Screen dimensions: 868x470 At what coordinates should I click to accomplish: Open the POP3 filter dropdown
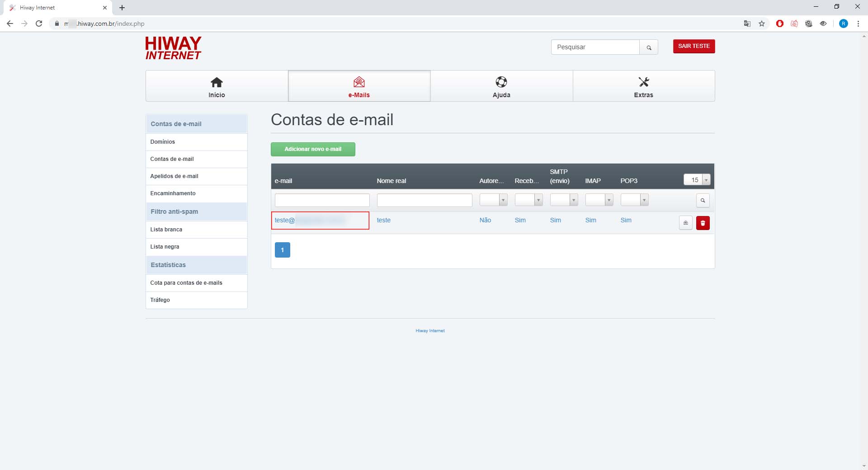coord(634,200)
